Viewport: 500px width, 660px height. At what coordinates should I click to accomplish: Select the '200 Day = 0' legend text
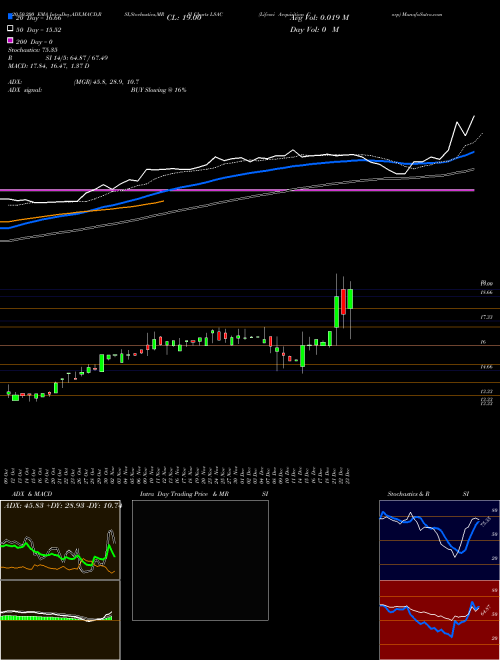34,42
